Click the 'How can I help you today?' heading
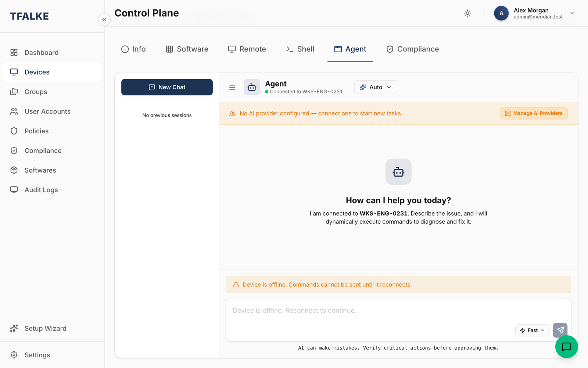The image size is (588, 368). (x=398, y=201)
